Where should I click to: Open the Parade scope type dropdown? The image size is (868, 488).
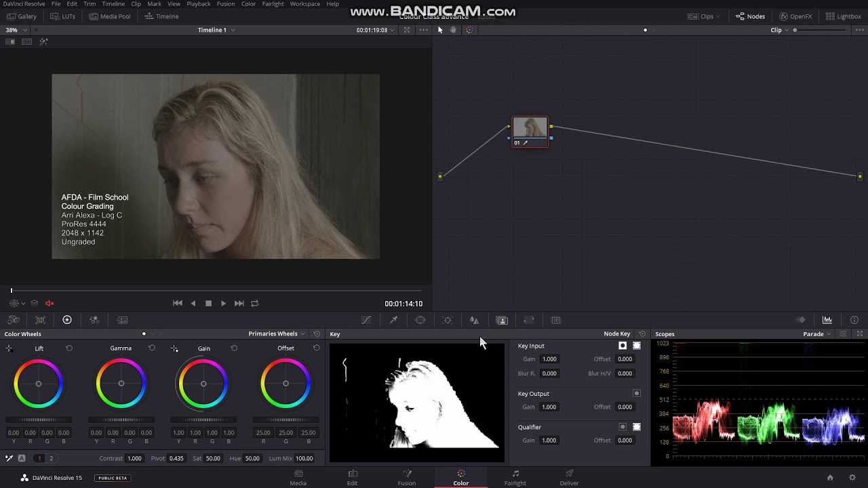[x=817, y=333]
